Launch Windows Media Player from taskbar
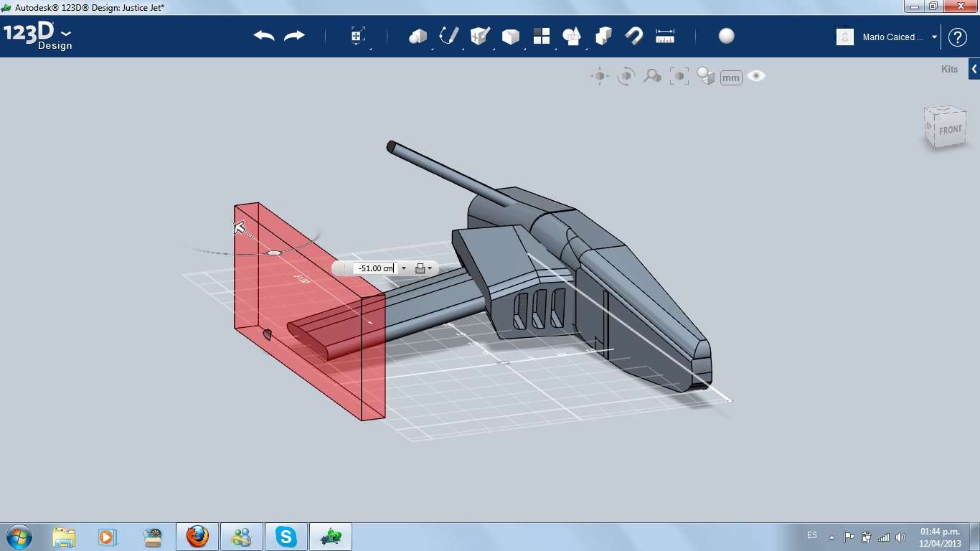The image size is (980, 551). point(107,537)
